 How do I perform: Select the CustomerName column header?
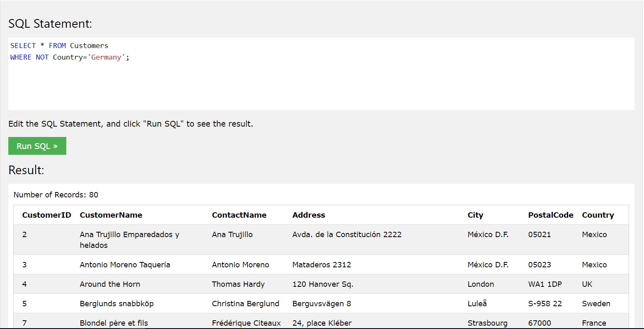[111, 215]
